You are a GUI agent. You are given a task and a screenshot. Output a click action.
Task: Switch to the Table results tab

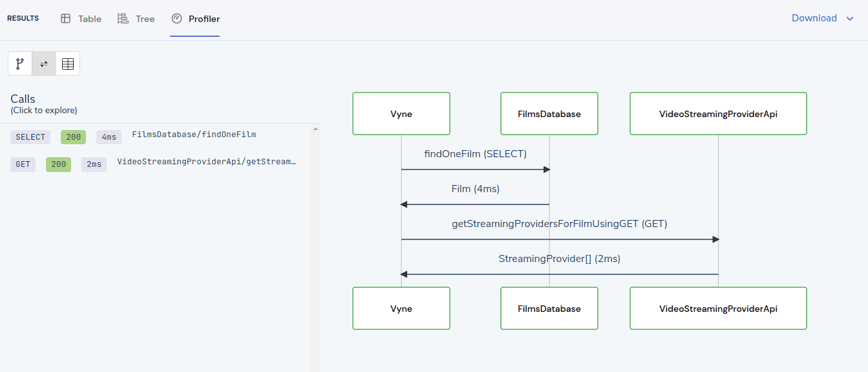tap(81, 19)
